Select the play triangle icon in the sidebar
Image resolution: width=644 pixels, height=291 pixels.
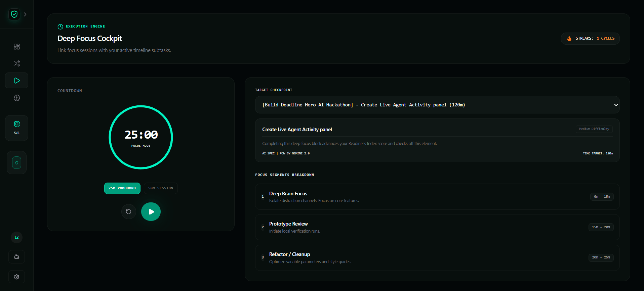[x=17, y=81]
